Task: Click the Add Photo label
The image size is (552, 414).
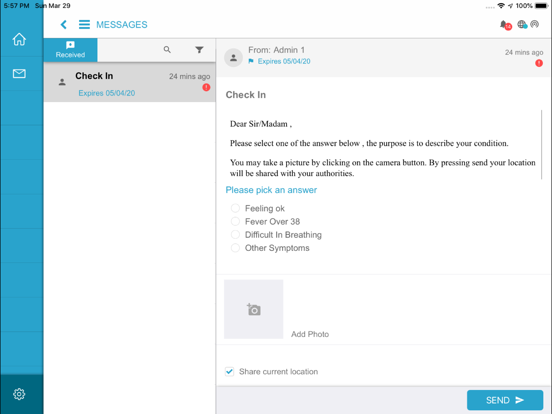Action: [x=310, y=334]
